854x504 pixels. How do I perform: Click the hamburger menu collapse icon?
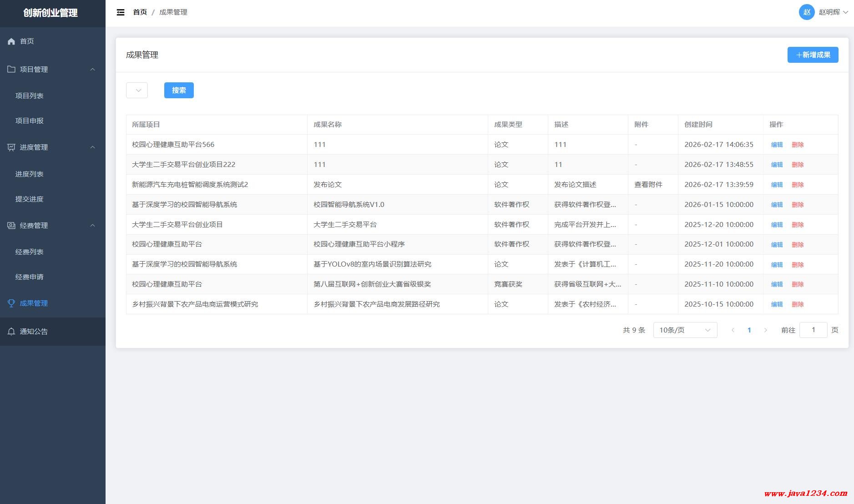point(121,12)
